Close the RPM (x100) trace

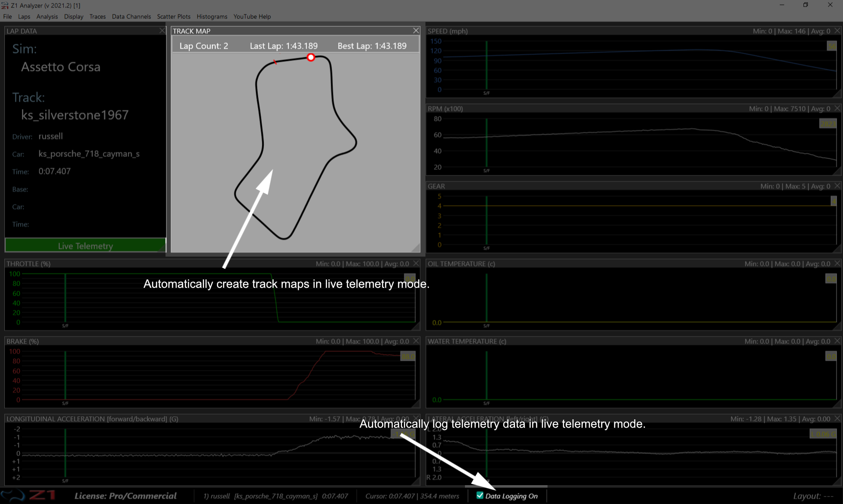[x=837, y=108]
